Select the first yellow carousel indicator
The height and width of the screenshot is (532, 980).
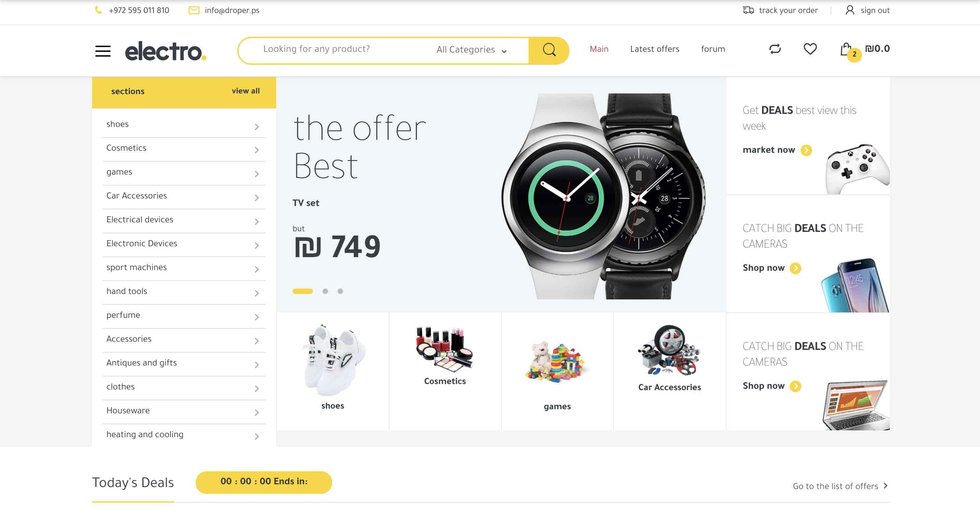[302, 291]
